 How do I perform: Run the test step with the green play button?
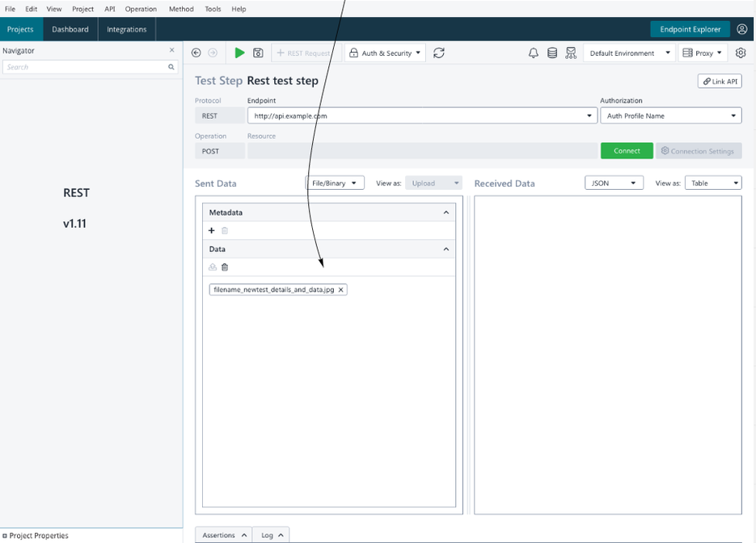(239, 53)
